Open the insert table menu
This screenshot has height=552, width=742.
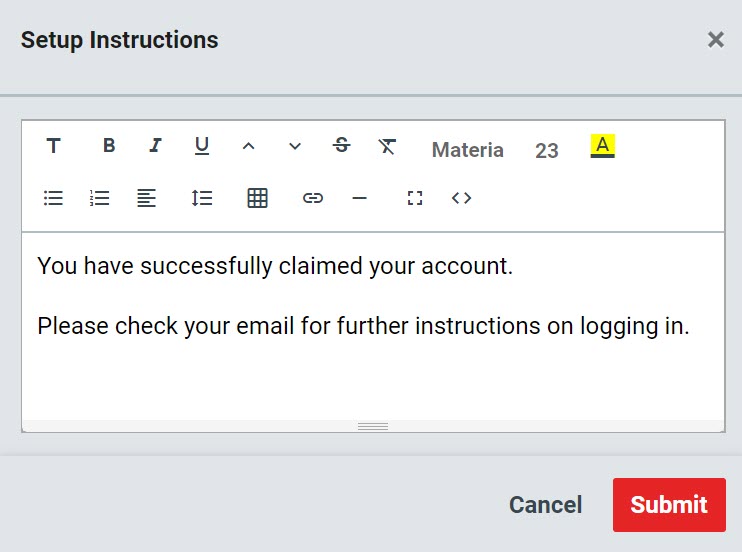tap(257, 198)
